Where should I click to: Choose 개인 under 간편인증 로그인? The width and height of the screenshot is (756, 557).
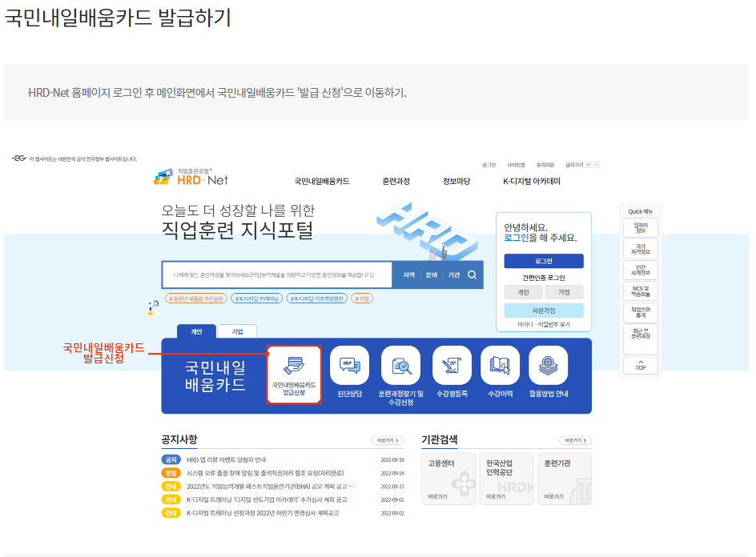pos(524,292)
